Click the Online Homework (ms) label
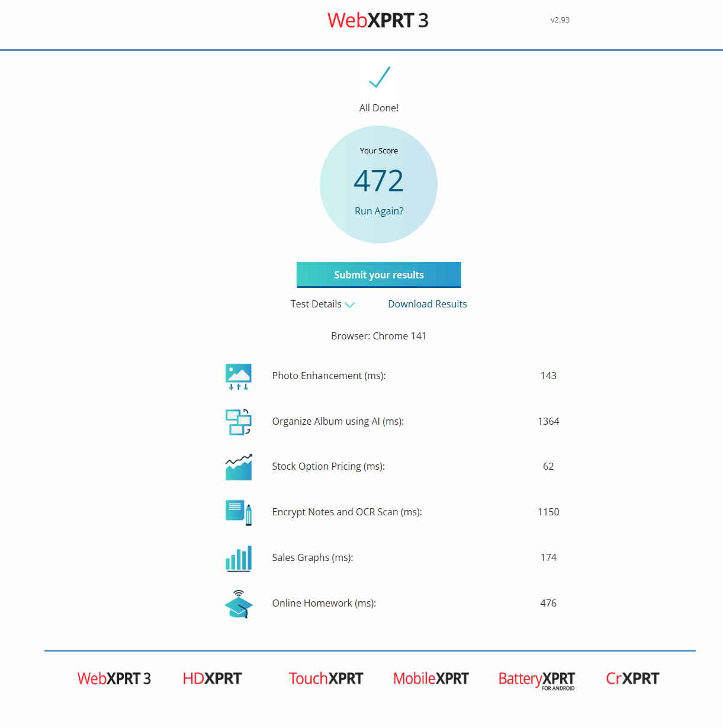 pos(324,603)
